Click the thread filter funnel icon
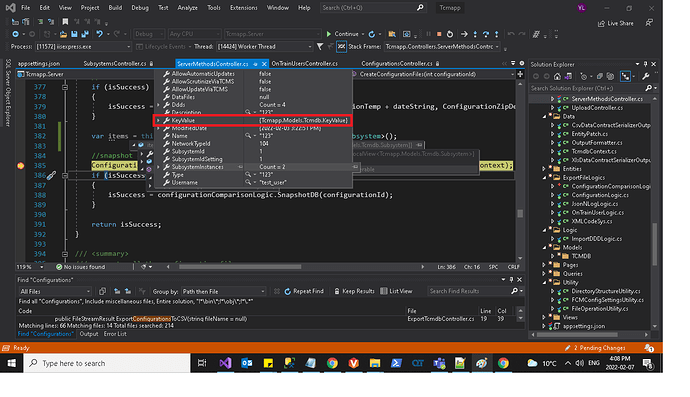The image size is (690, 397). (x=320, y=46)
